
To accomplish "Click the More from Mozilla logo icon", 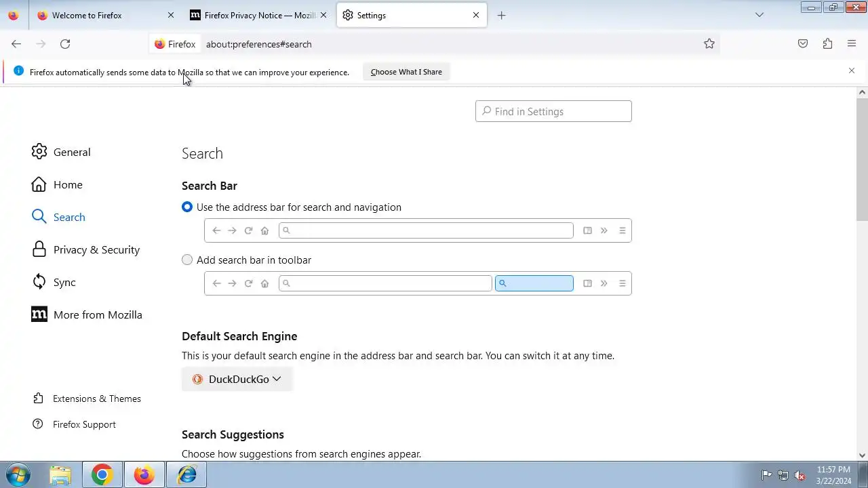I will pyautogui.click(x=39, y=314).
